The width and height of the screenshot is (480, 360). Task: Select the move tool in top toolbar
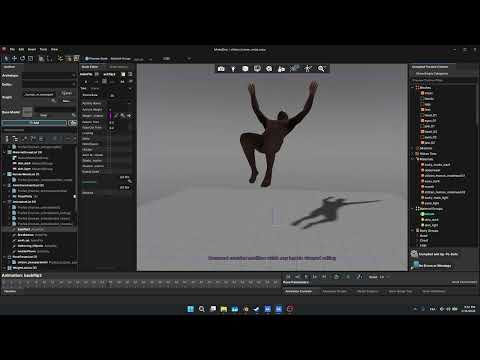click(x=14, y=58)
